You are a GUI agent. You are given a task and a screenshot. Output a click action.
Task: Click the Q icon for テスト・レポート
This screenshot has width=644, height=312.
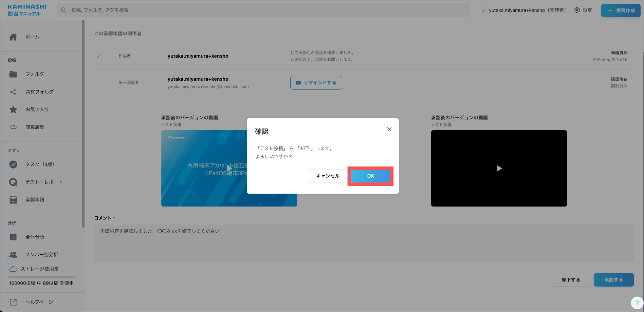click(x=13, y=182)
